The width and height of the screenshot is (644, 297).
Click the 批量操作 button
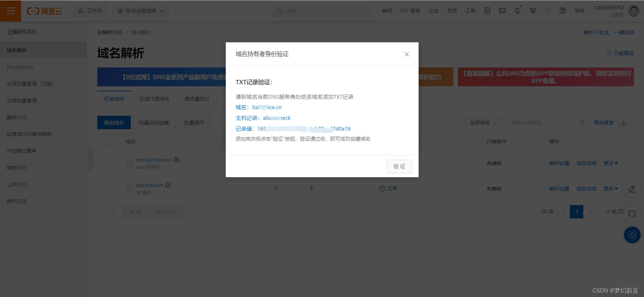[194, 122]
